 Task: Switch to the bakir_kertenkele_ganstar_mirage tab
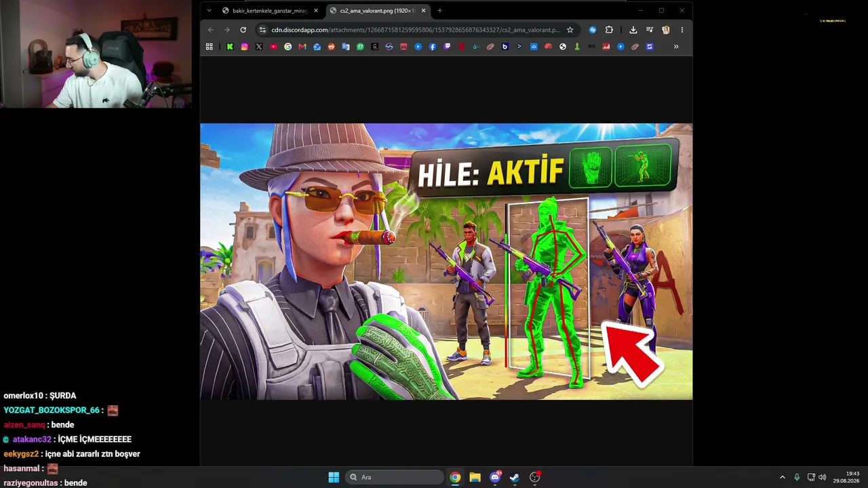point(271,11)
